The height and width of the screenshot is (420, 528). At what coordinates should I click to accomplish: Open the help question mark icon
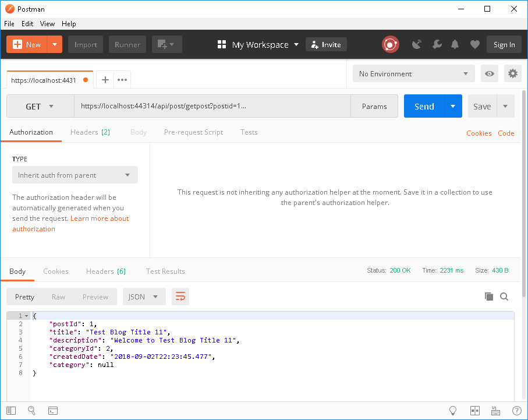click(x=516, y=411)
